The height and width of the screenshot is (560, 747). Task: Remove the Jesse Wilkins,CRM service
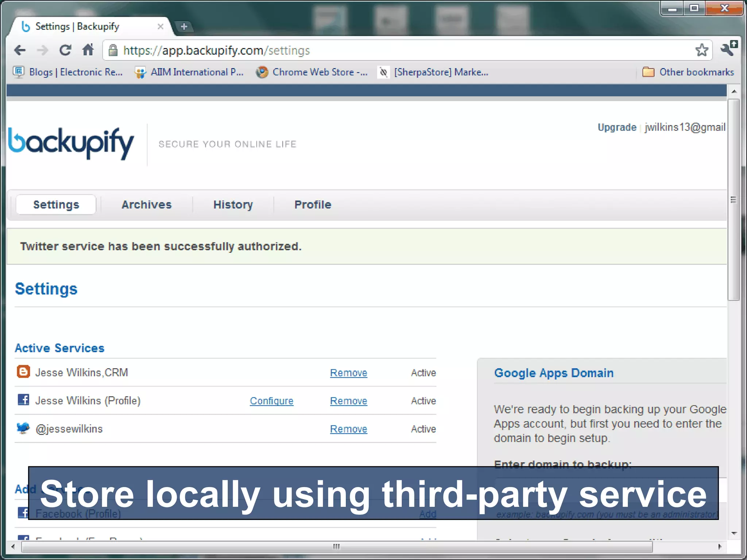[348, 373]
